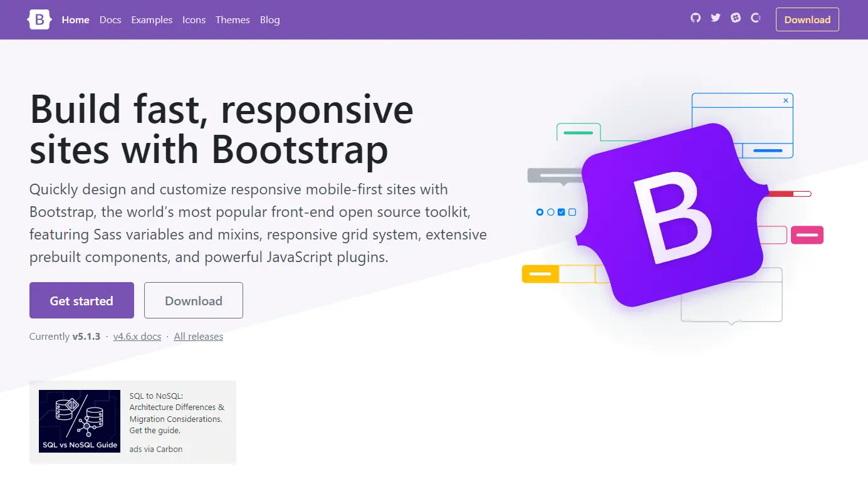Open the Examples nav item
Image resolution: width=868 pixels, height=489 pixels.
(x=152, y=19)
